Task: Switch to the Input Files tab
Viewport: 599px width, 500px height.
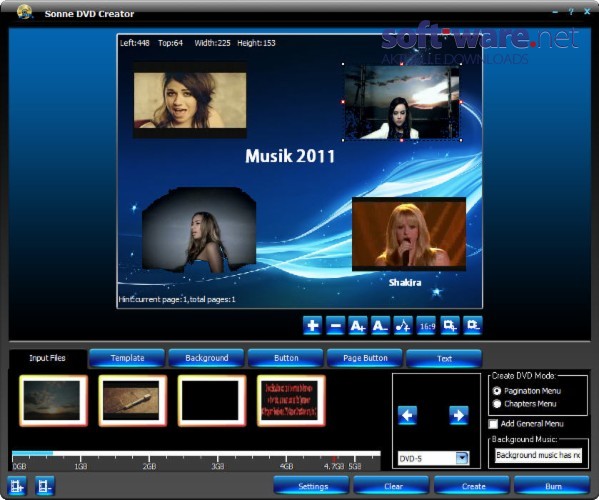Action: point(47,358)
